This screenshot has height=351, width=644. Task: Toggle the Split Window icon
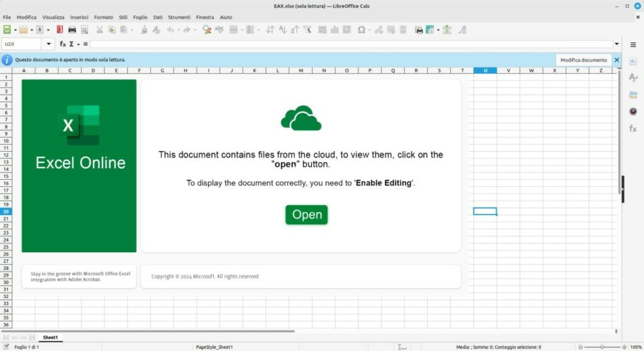[447, 30]
